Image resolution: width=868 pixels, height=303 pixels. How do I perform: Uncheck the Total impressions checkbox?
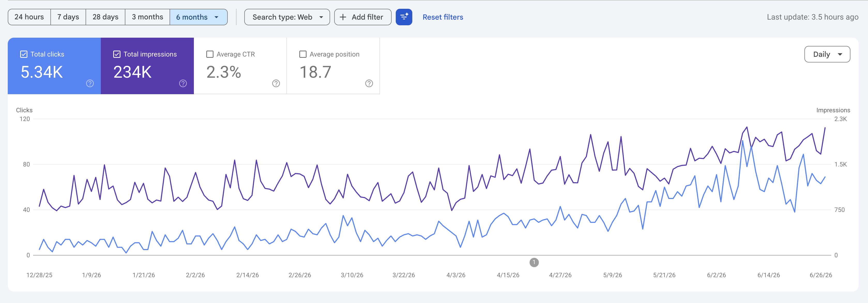117,54
